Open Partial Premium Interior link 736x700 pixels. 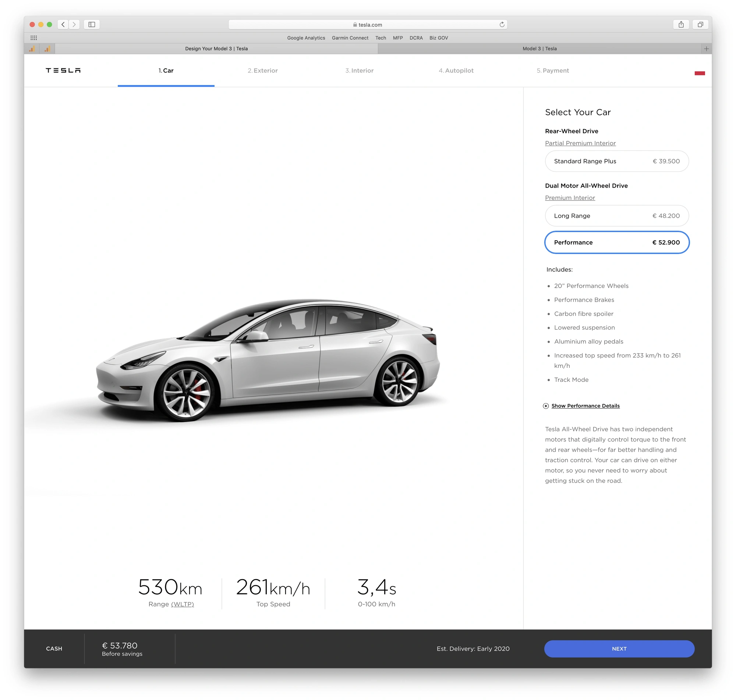pos(580,143)
